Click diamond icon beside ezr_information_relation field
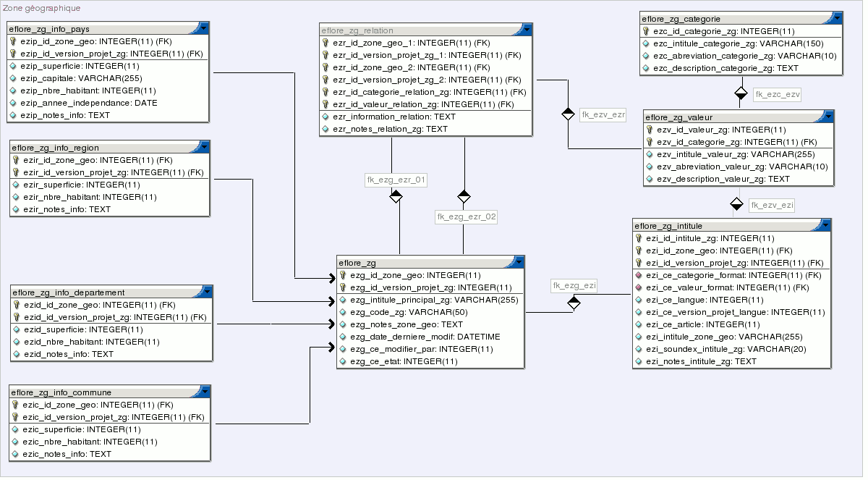The height and width of the screenshot is (480, 868). click(x=325, y=117)
